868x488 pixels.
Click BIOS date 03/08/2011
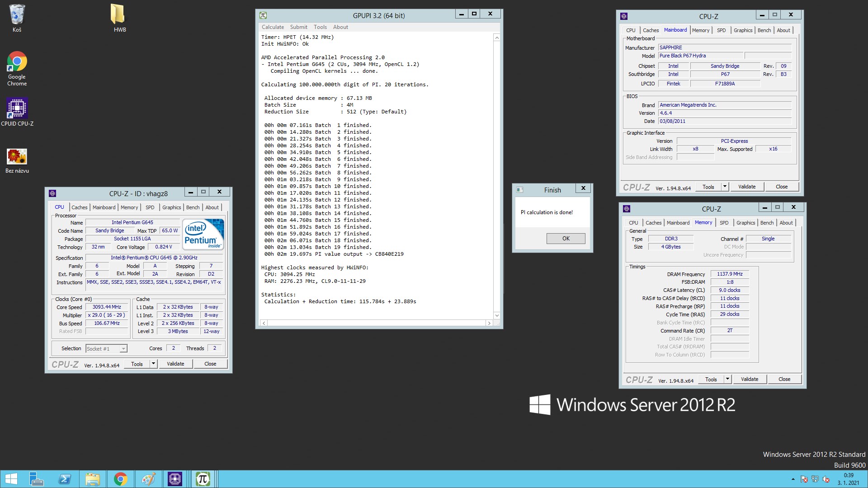[x=725, y=121]
